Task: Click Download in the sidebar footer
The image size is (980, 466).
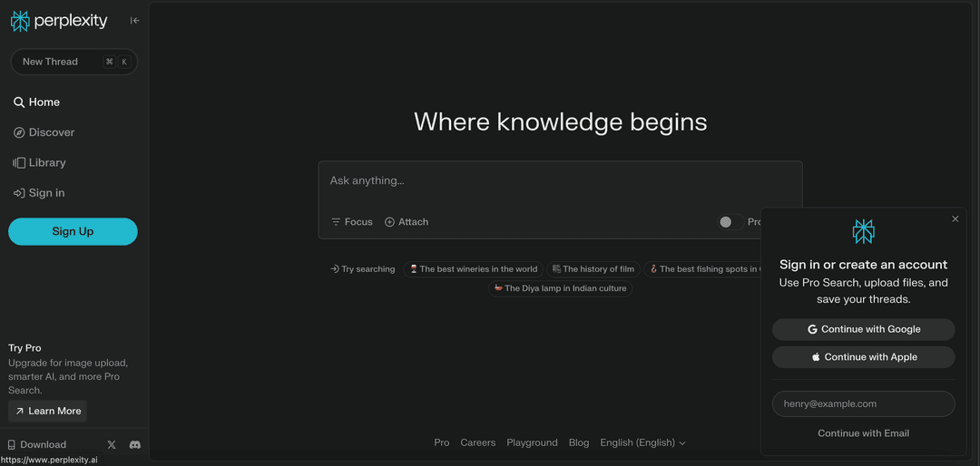Action: coord(37,445)
